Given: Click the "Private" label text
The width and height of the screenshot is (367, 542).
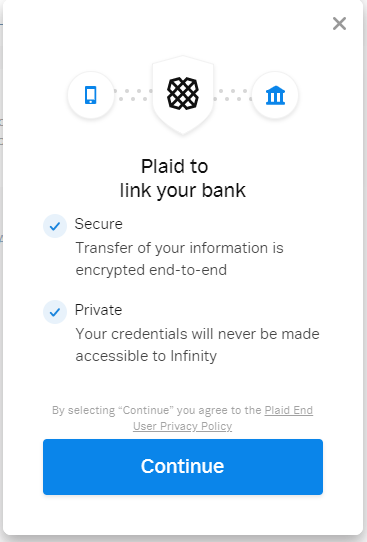Looking at the screenshot, I should 98,310.
